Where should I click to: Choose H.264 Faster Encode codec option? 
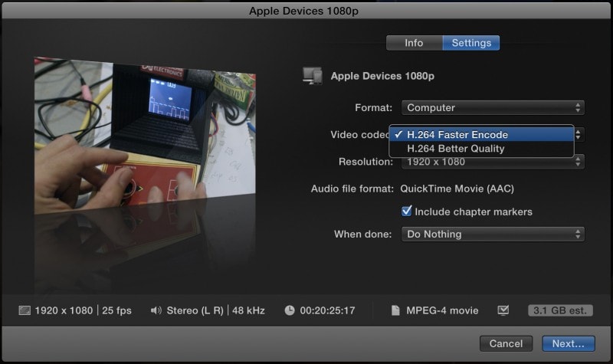tap(481, 135)
